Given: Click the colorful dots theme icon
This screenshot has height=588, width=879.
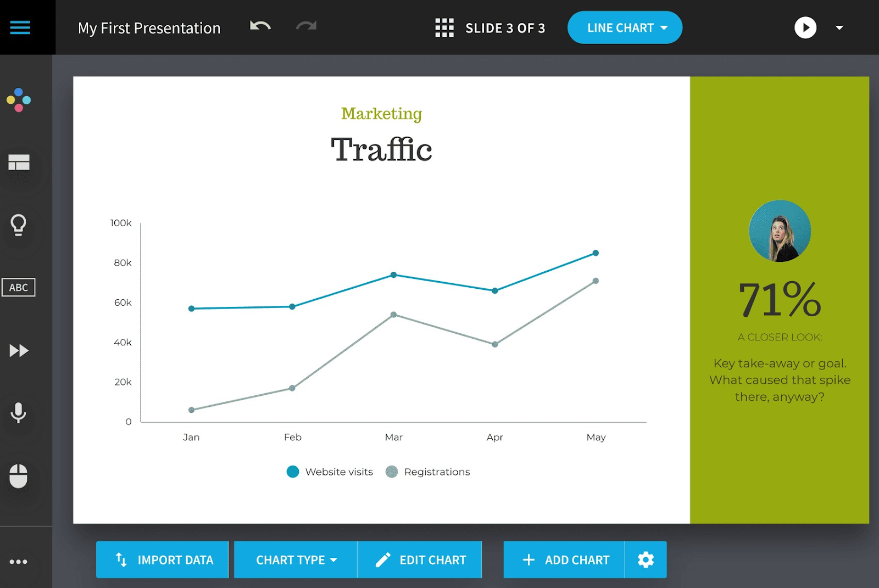Looking at the screenshot, I should coord(19,100).
